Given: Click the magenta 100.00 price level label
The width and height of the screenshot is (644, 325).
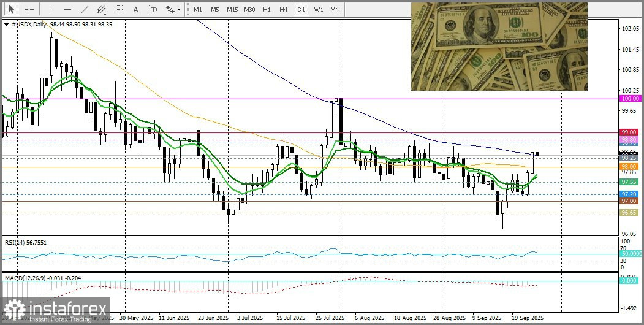Looking at the screenshot, I should click(x=631, y=99).
